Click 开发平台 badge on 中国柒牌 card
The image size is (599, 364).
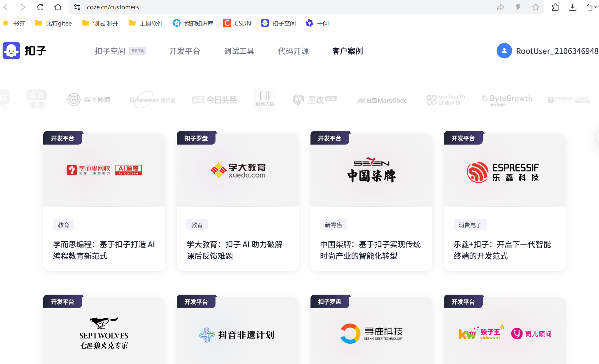[x=330, y=138]
